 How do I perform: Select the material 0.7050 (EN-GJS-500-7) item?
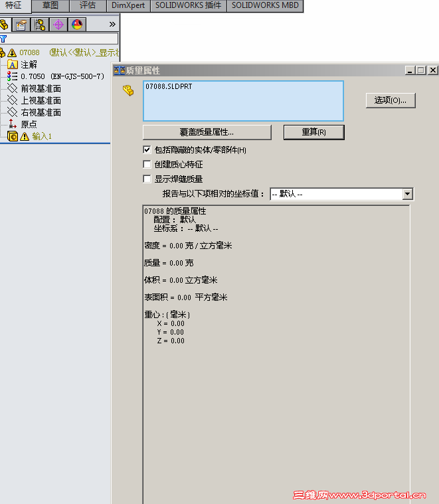[62, 76]
